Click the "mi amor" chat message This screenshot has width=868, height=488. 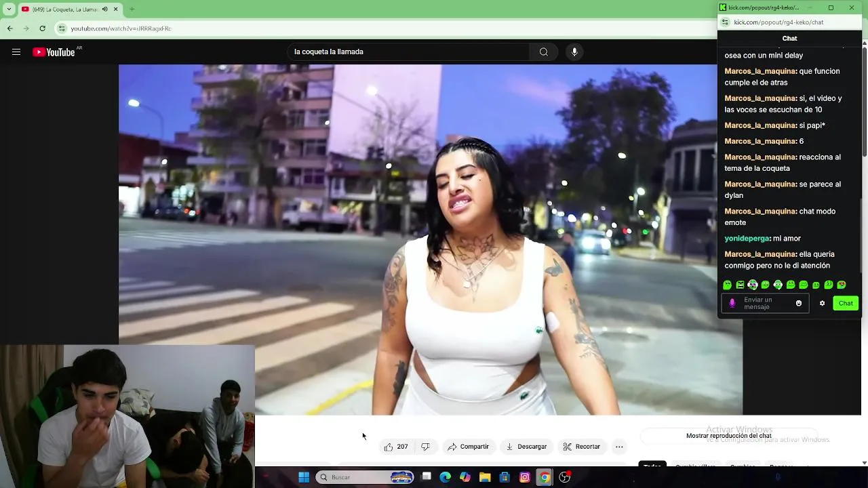coord(787,239)
